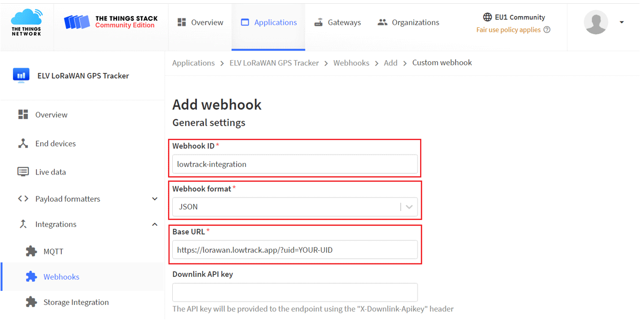Click the X-Downlink-Apikey header description text
The height and width of the screenshot is (322, 644).
point(313,309)
